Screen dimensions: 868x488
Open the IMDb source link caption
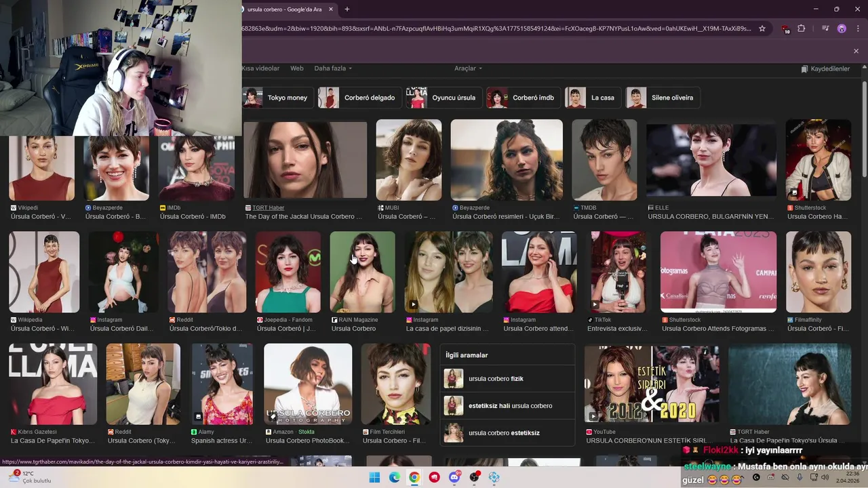pos(193,212)
